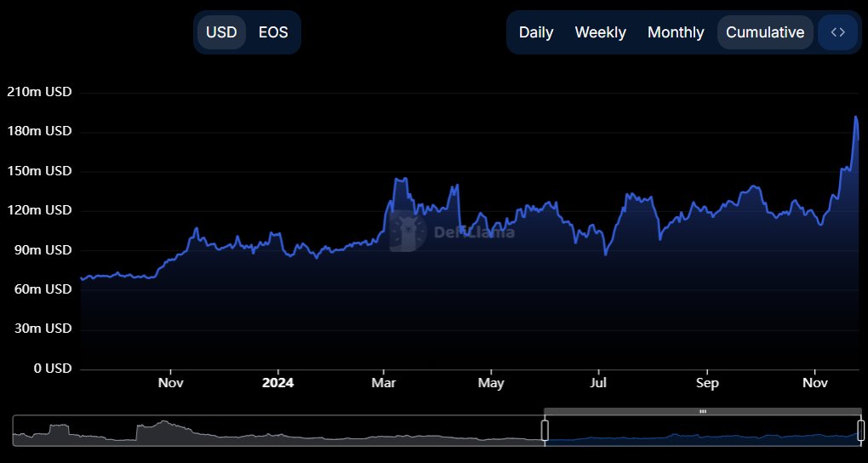Click the 120m USD axis label
Image resolution: width=868 pixels, height=463 pixels.
pyautogui.click(x=39, y=210)
